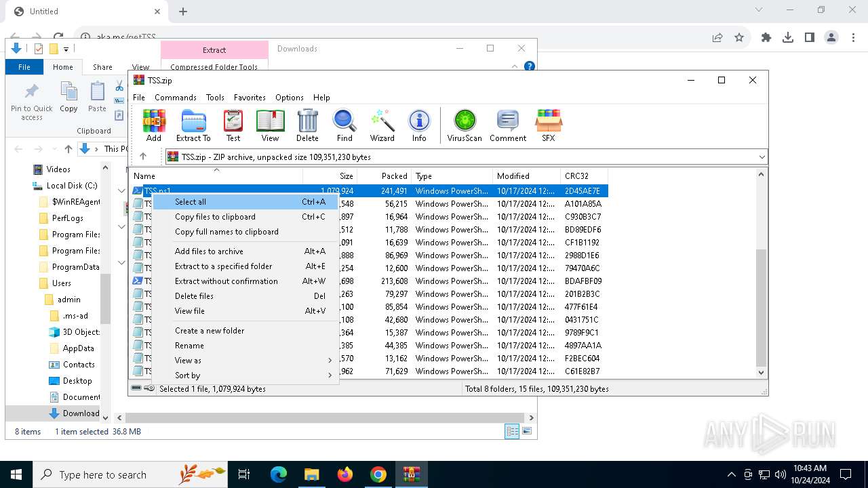Viewport: 868px width, 488px height.
Task: Open Task View on the taskbar
Action: [244, 474]
